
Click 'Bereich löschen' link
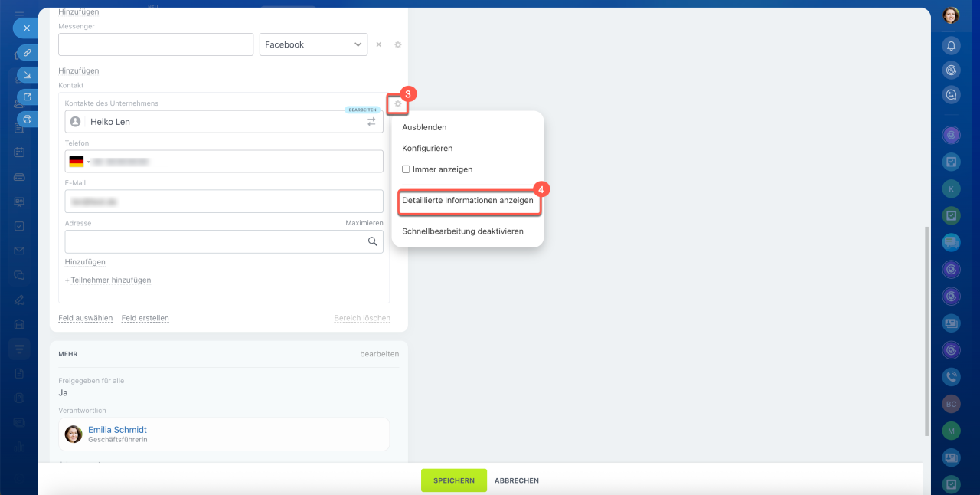click(362, 318)
